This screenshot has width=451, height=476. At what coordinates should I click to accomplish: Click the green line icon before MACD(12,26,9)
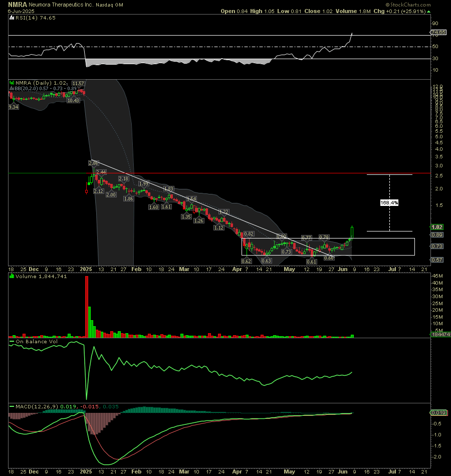(12, 406)
